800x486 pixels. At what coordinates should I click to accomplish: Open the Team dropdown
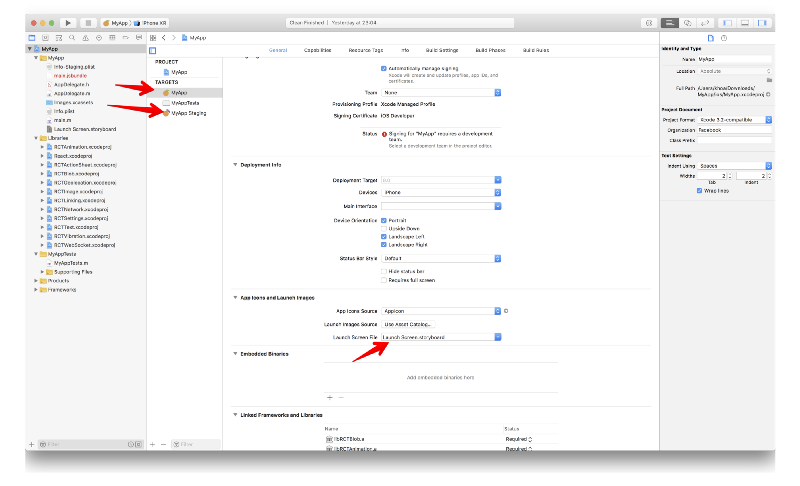pos(441,93)
